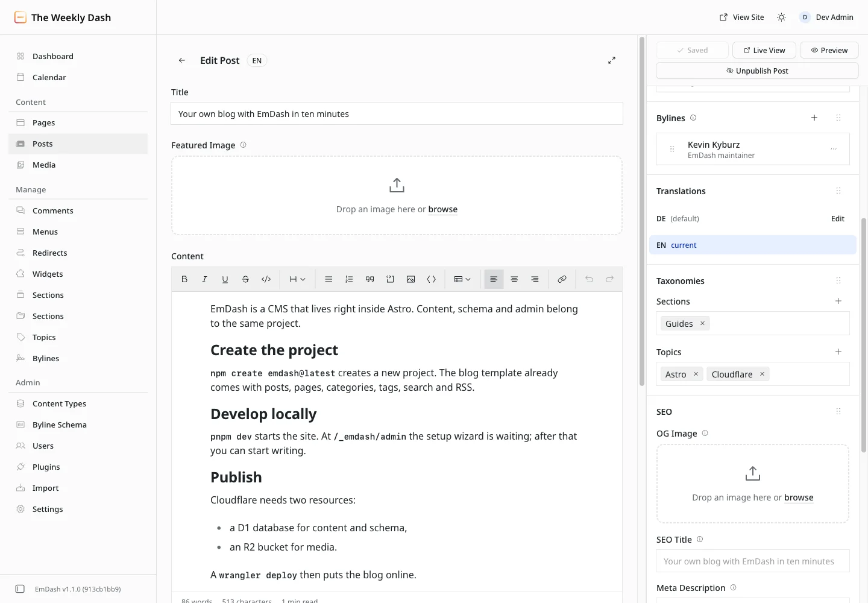Image resolution: width=868 pixels, height=603 pixels.
Task: Open Media in the sidebar
Action: click(78, 165)
